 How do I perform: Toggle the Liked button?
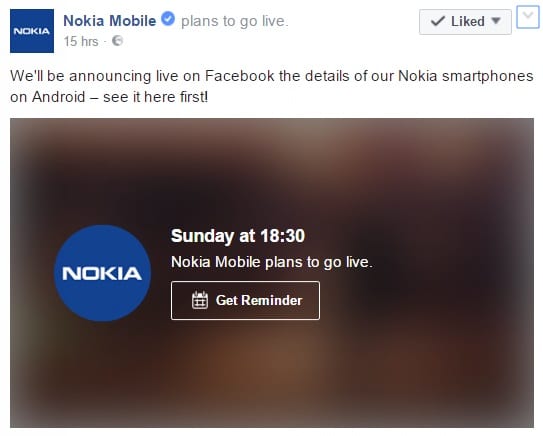(x=465, y=22)
